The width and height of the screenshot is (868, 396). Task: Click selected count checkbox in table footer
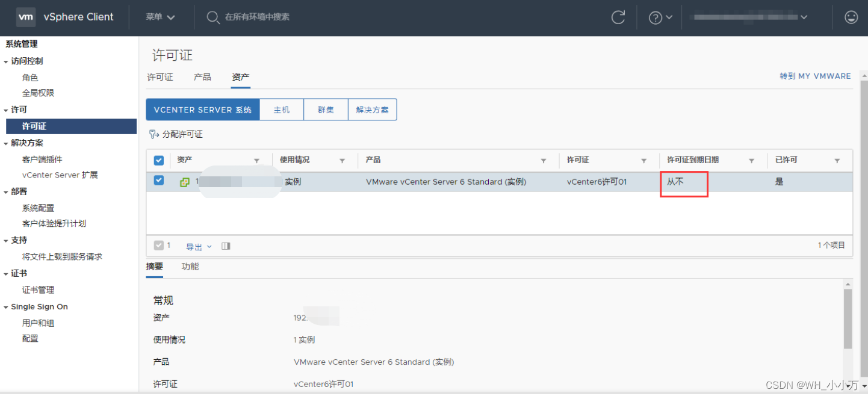(159, 246)
